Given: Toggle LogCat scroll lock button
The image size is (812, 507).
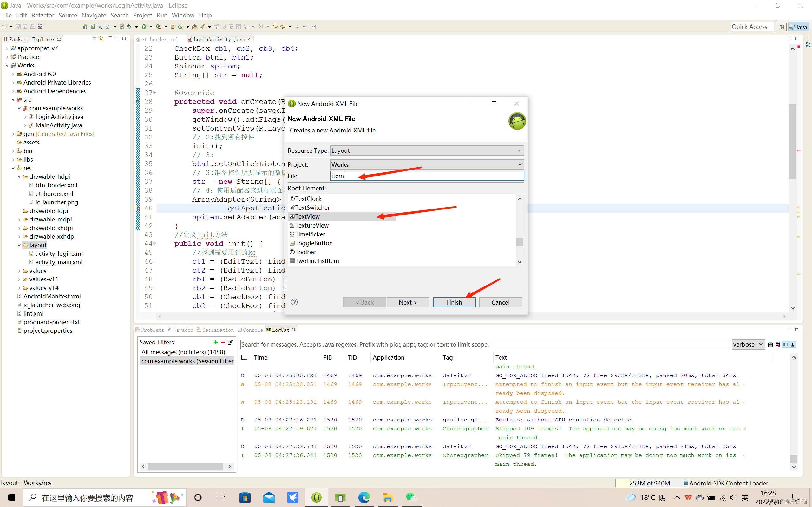Looking at the screenshot, I should click(793, 344).
